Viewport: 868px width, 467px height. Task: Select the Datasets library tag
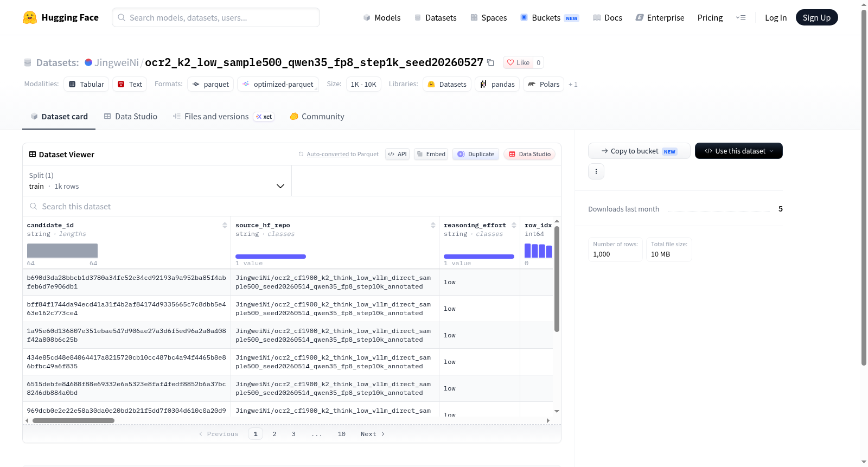click(x=447, y=84)
